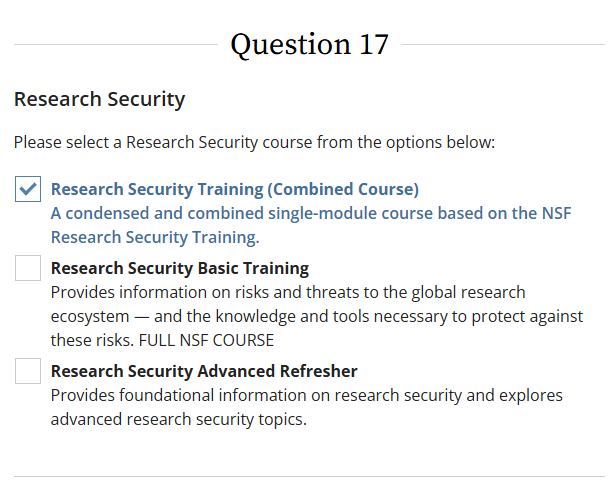This screenshot has height=491, width=613.
Task: Click the 'advanced research security topics.' text line
Action: click(179, 419)
